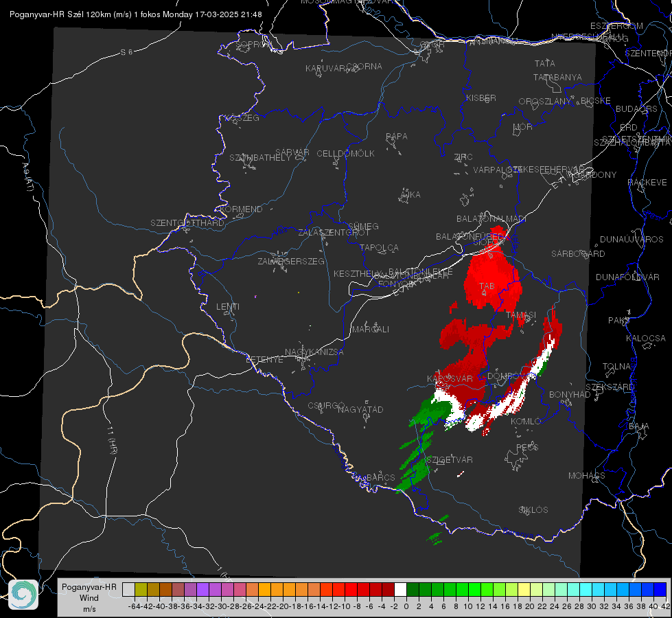672x618 pixels.
Task: Click the 11 (HR) road label
Action: click(113, 439)
